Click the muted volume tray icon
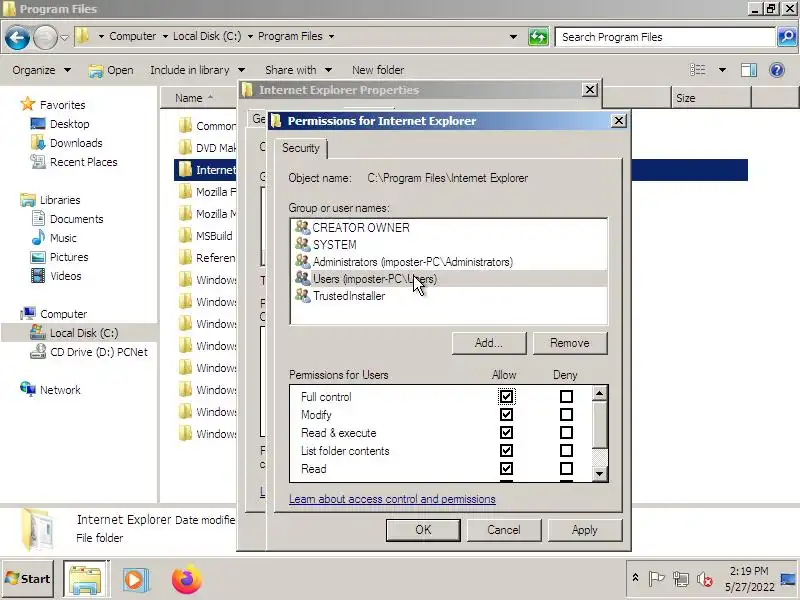This screenshot has width=800, height=600. coord(705,579)
